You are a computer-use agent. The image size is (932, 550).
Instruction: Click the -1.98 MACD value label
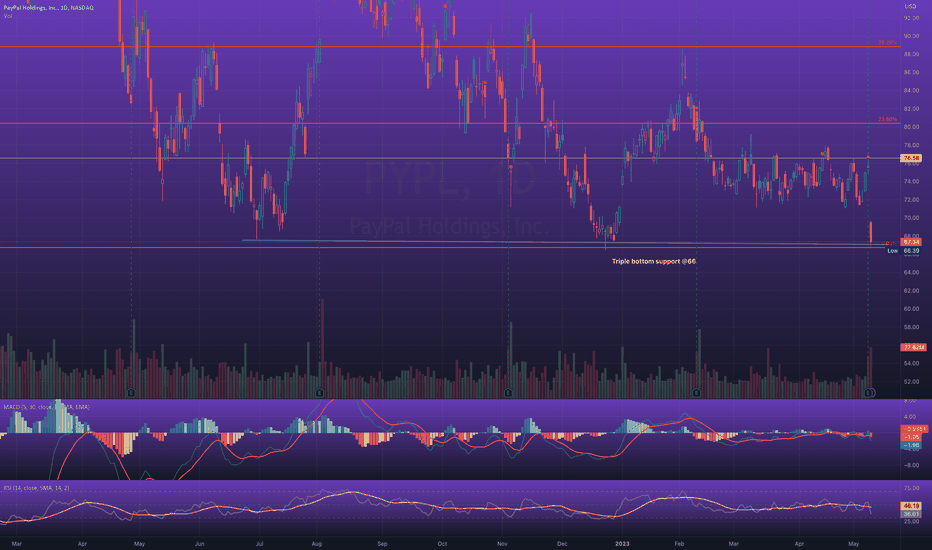(x=912, y=445)
